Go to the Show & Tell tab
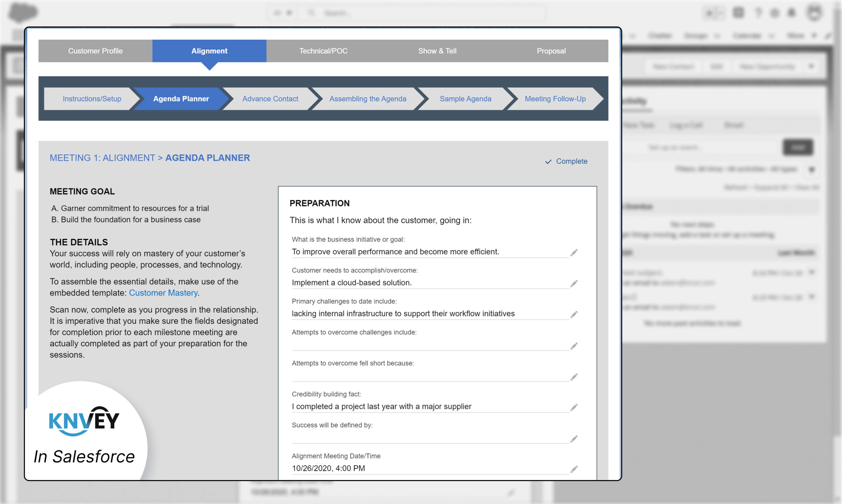Viewport: 842px width, 504px height. (437, 51)
